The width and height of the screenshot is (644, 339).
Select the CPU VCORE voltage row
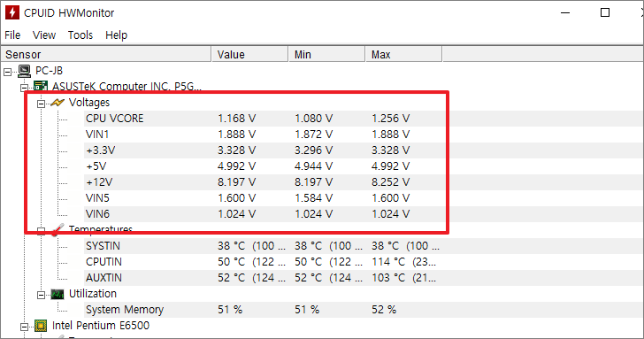tap(263, 119)
